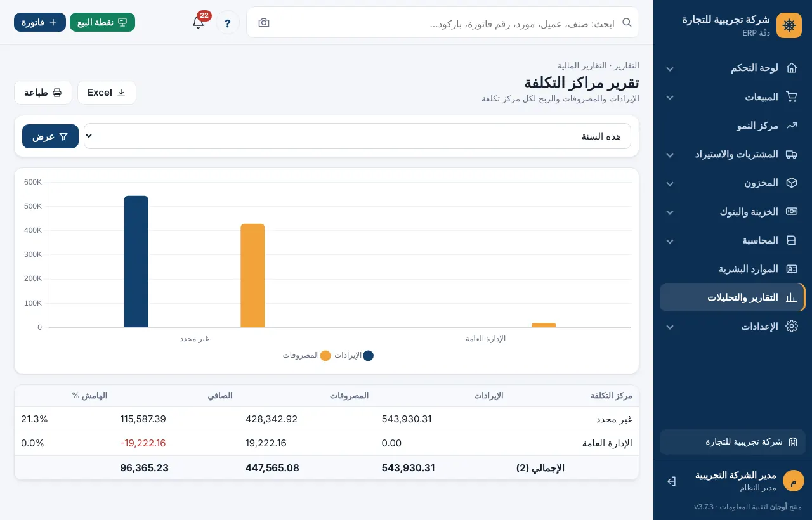812x520 pixels.
Task: Click the فاتورة new invoice button
Action: pos(40,22)
